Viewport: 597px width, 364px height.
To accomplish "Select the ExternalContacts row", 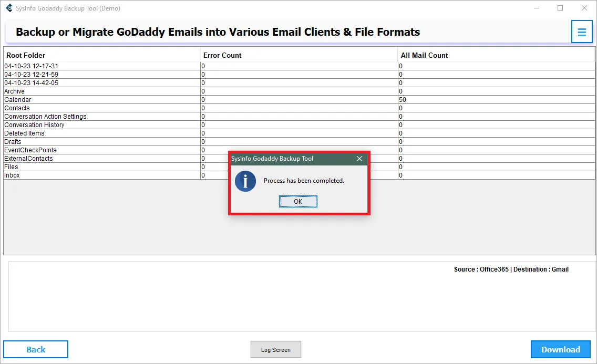I will pyautogui.click(x=299, y=158).
